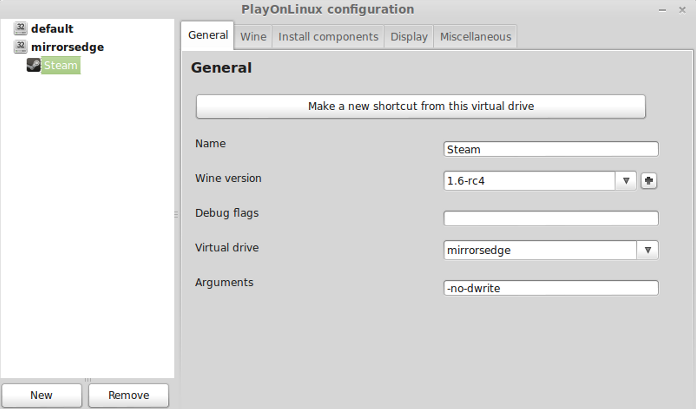The height and width of the screenshot is (409, 696).
Task: Minimize the PlayOnLinux configuration window
Action: pyautogui.click(x=662, y=10)
